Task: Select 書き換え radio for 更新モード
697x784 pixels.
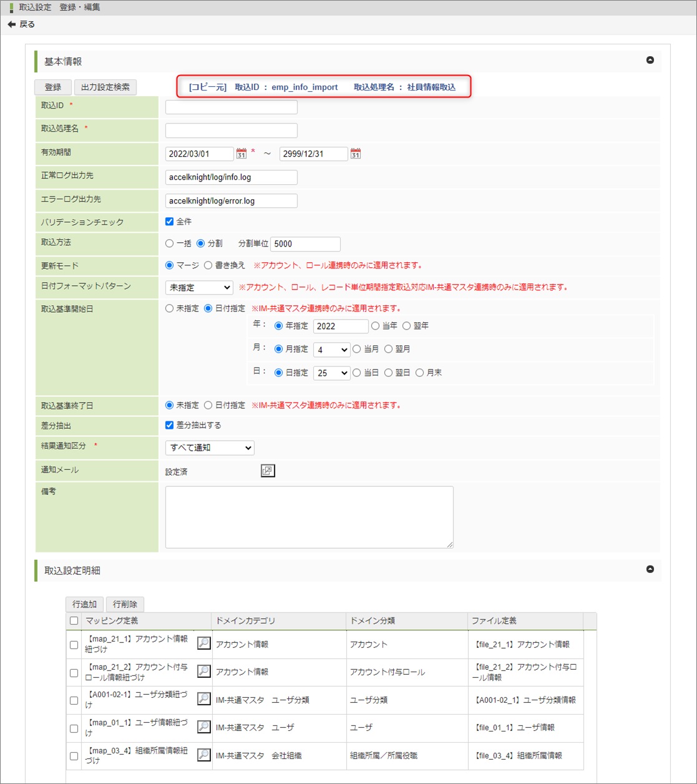Action: pos(208,265)
